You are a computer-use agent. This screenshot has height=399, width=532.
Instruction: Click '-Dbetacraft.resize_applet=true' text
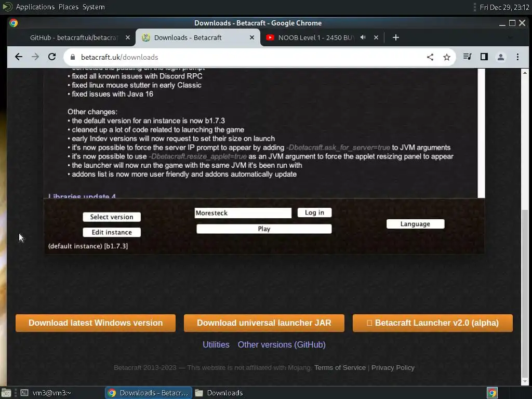tap(198, 156)
